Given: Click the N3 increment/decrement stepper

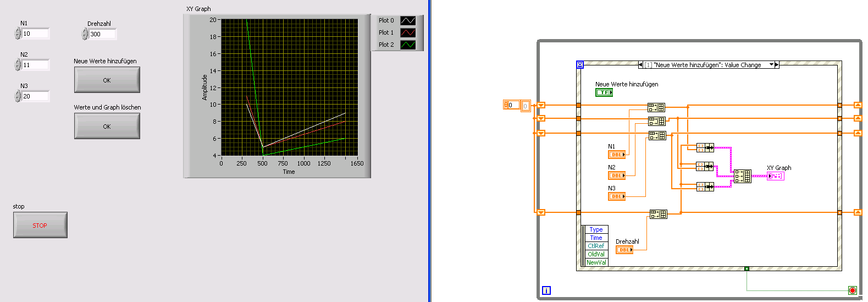Looking at the screenshot, I should coord(18,96).
